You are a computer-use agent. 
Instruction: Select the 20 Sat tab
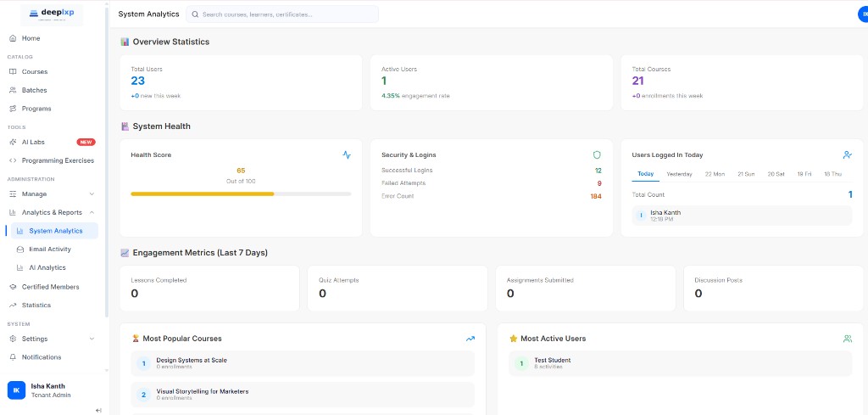point(776,174)
